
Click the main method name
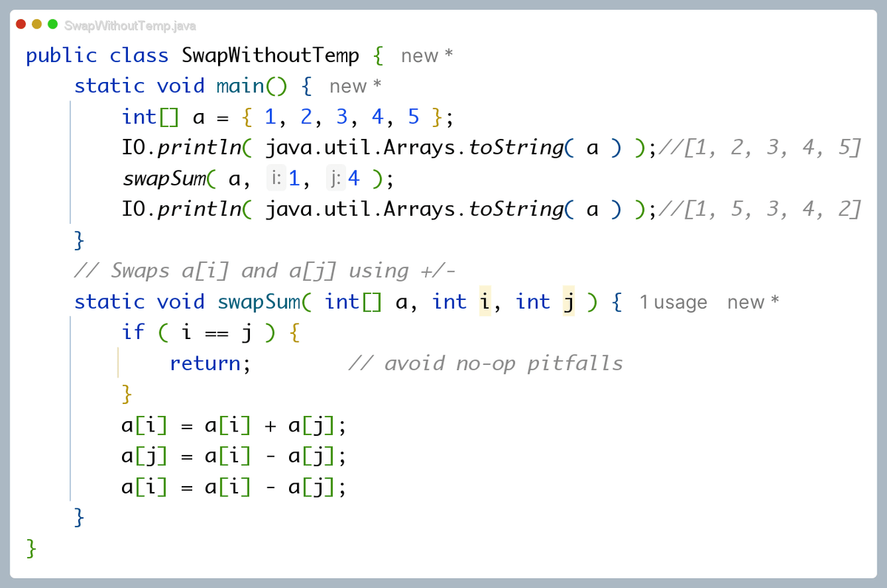240,86
